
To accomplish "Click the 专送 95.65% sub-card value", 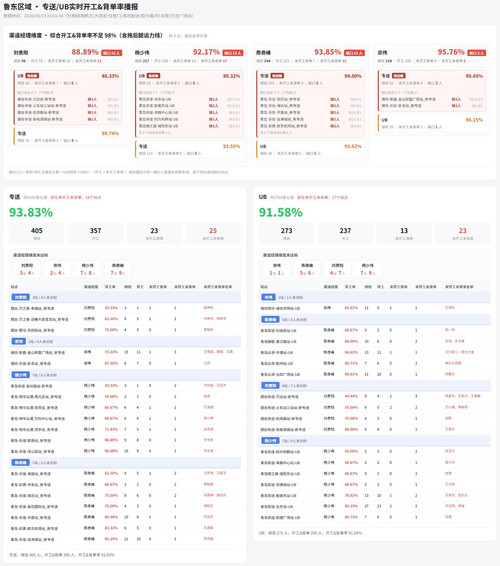I will pyautogui.click(x=474, y=76).
